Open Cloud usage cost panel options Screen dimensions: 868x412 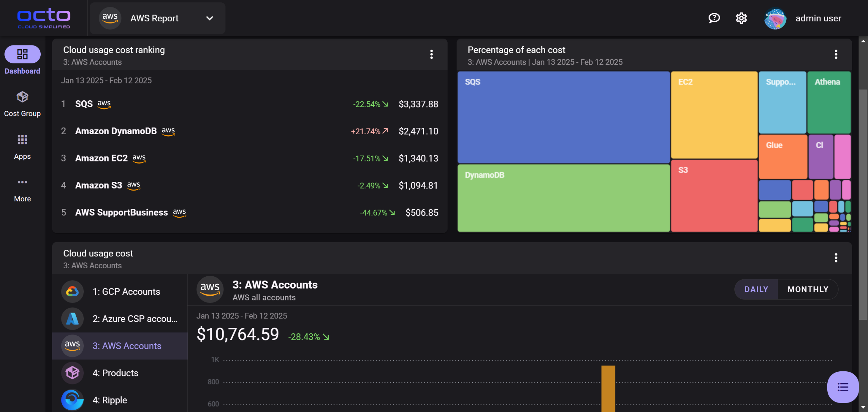pos(836,258)
